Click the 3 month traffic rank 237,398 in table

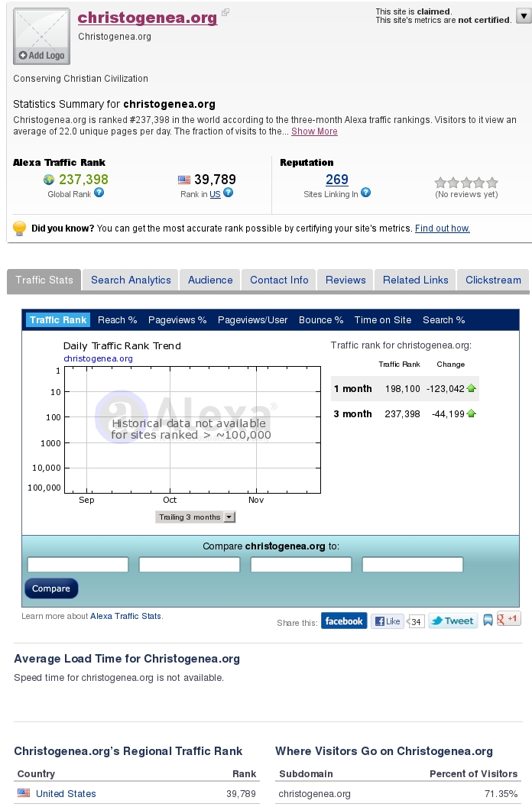403,413
